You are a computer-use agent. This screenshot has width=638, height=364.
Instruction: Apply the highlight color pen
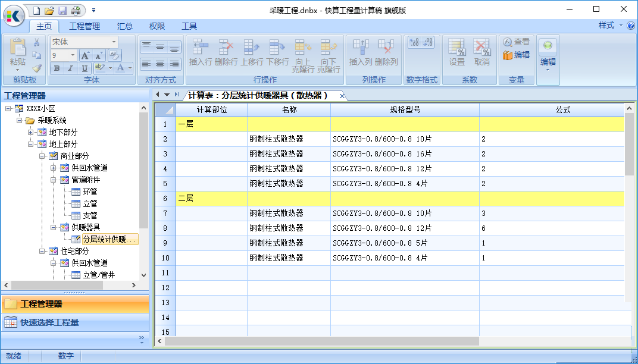[x=100, y=68]
